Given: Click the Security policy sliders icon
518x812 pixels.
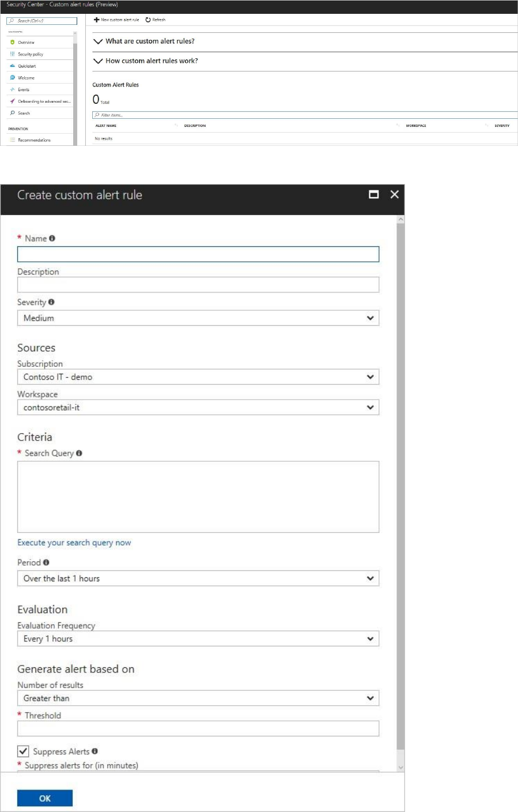Looking at the screenshot, I should pyautogui.click(x=13, y=54).
